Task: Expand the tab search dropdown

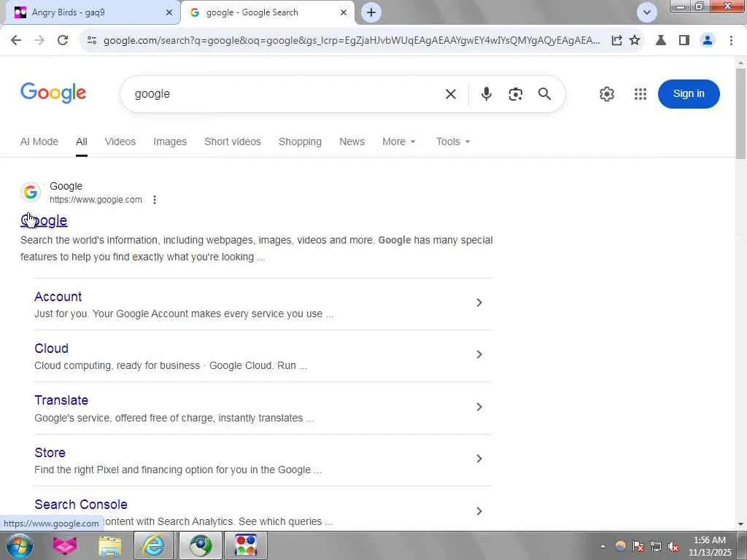Action: (646, 12)
